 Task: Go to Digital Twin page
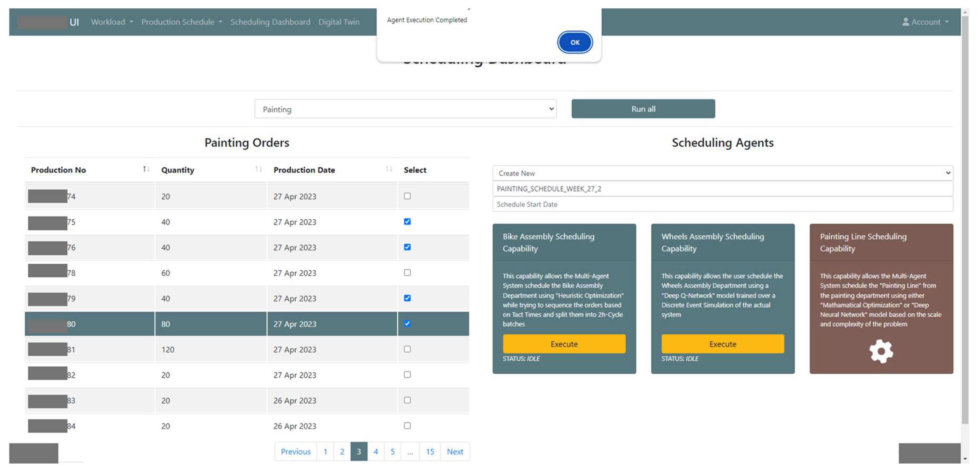(339, 22)
